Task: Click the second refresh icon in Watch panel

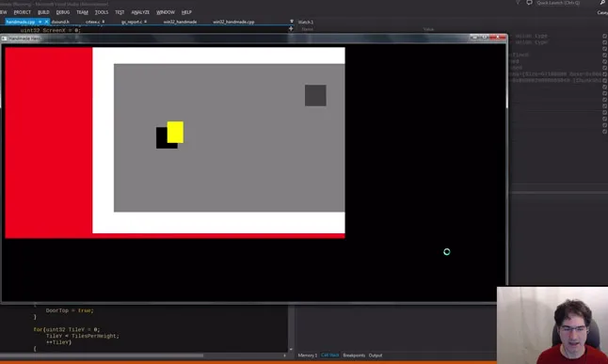Action: pos(604,42)
